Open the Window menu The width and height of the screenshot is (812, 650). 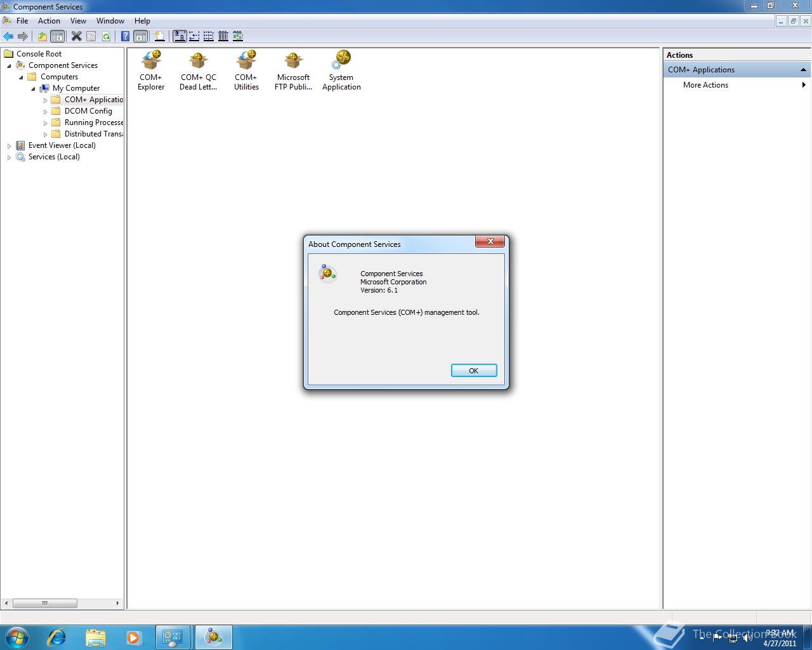(110, 20)
